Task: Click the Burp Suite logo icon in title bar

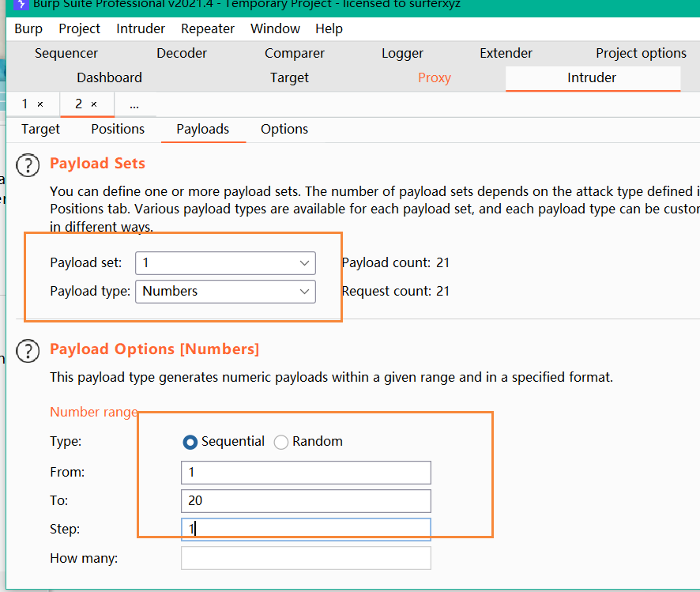Action: coord(21,5)
